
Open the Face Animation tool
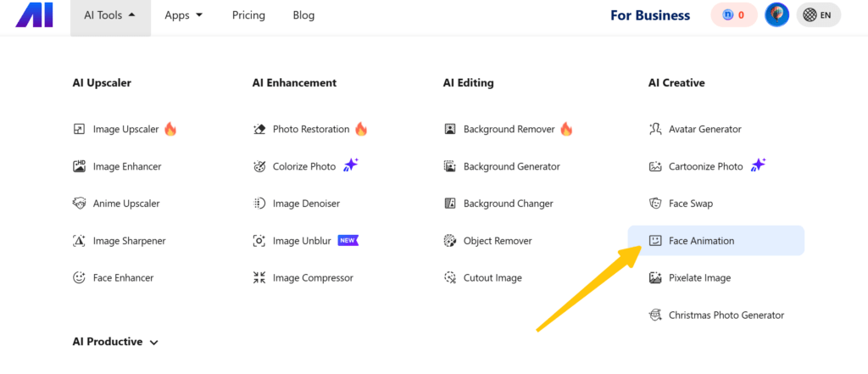(715, 241)
